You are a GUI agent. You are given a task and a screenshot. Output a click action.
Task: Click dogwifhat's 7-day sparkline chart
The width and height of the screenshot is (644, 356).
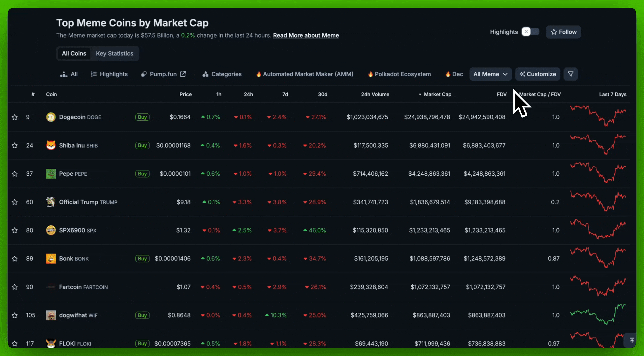click(598, 315)
